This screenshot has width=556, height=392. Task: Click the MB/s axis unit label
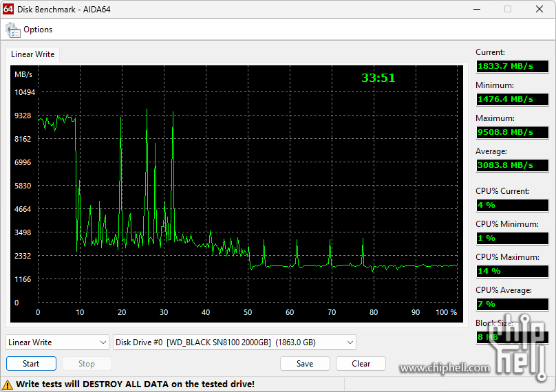(23, 74)
